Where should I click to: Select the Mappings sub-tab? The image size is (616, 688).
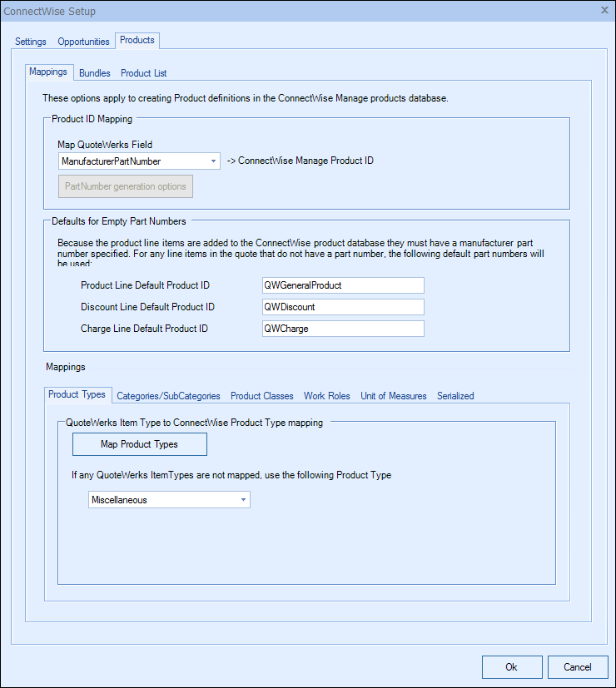coord(48,72)
